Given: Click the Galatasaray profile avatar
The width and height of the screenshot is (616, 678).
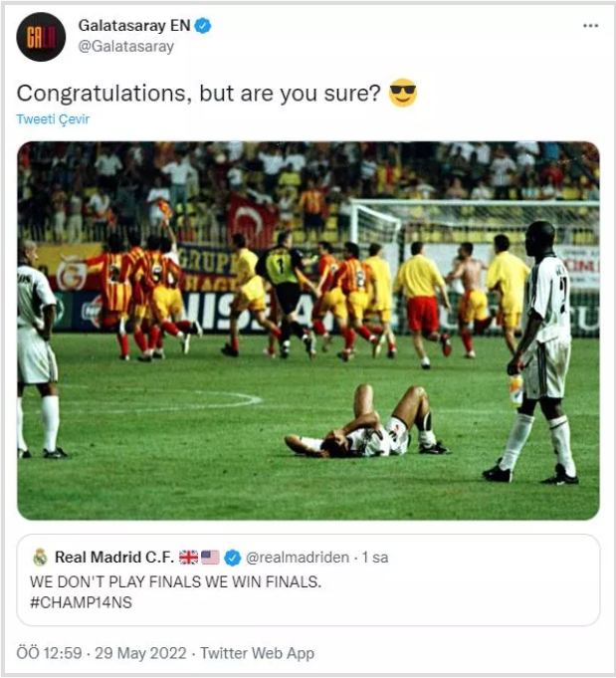Looking at the screenshot, I should pyautogui.click(x=41, y=37).
